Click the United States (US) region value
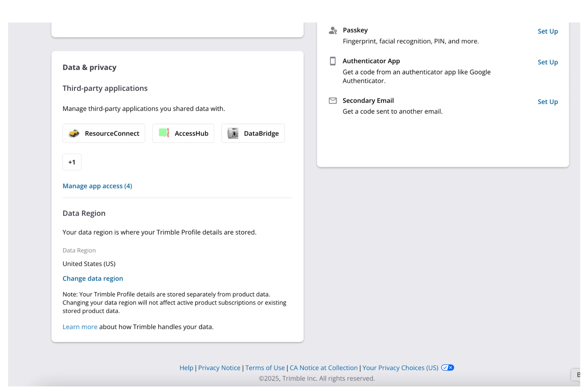 (x=89, y=264)
